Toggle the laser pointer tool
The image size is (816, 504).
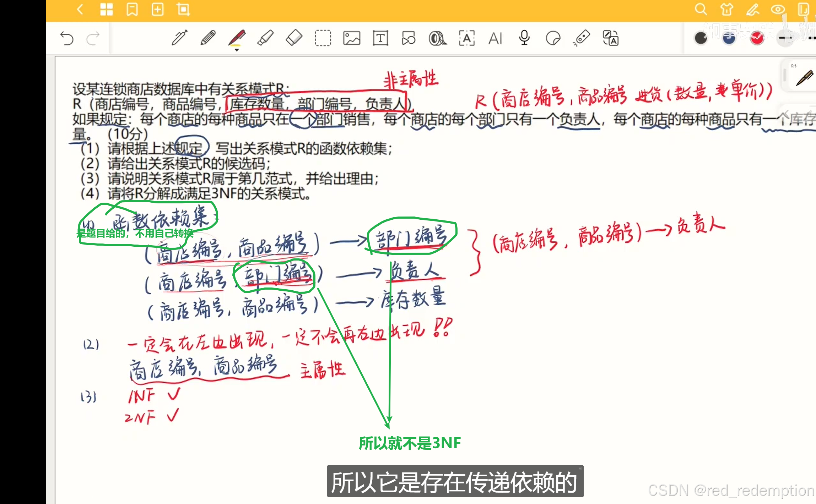tap(582, 38)
